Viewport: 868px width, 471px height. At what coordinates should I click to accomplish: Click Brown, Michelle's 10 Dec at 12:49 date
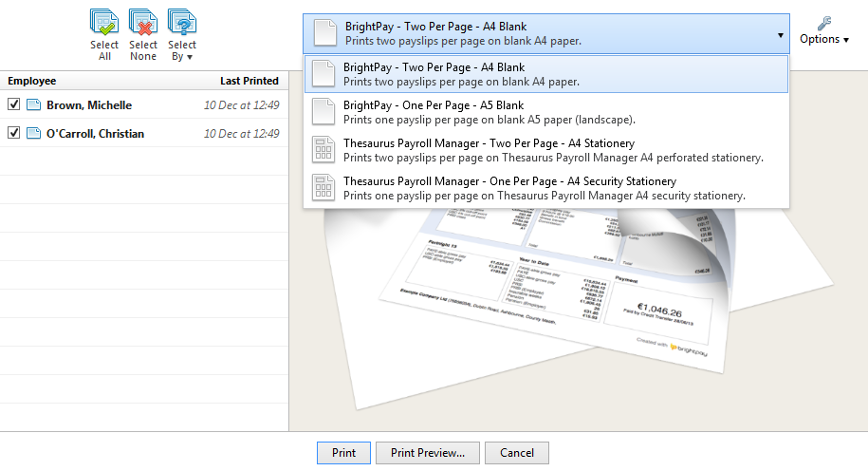241,105
